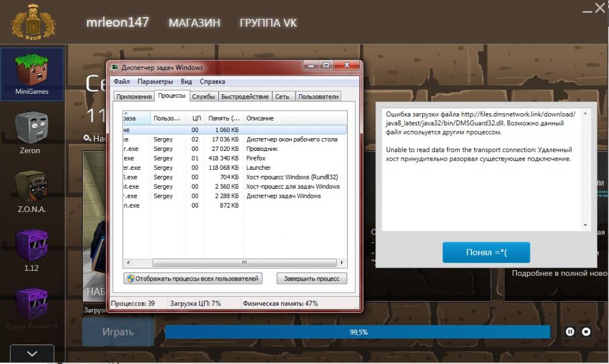Switch to the Процессы tab
This screenshot has width=609, height=364.
coord(172,96)
